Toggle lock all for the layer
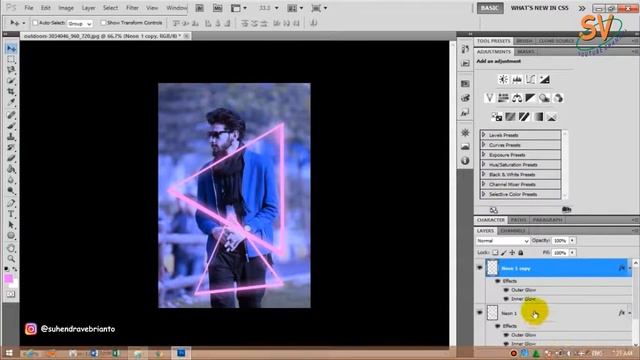 [x=521, y=253]
